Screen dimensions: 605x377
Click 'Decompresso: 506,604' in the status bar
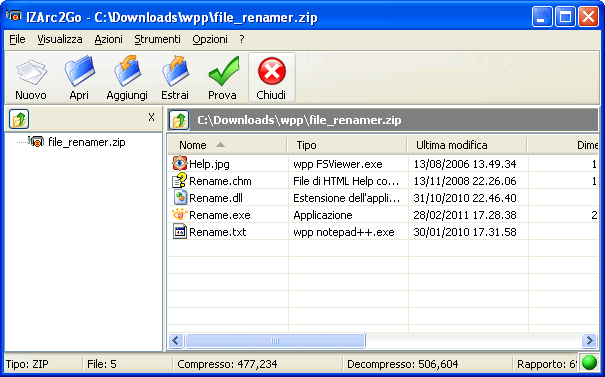click(402, 364)
